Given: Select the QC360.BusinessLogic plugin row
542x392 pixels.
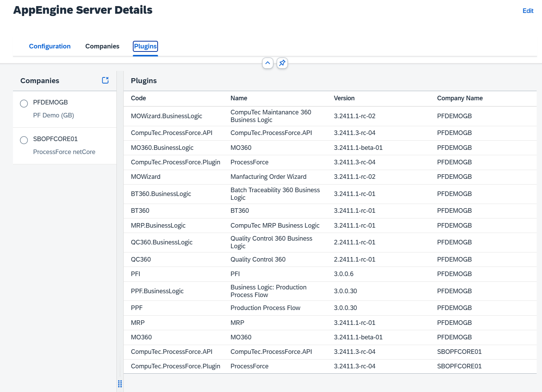Looking at the screenshot, I should pos(161,242).
